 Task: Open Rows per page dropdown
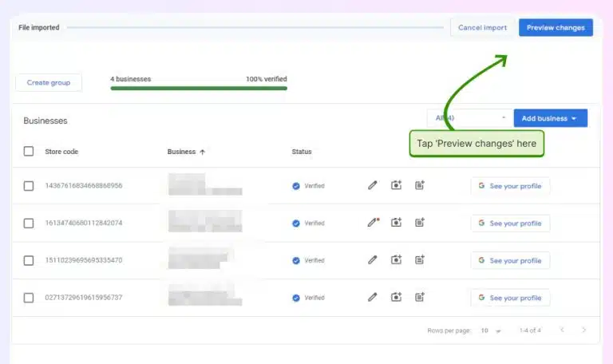click(x=491, y=330)
